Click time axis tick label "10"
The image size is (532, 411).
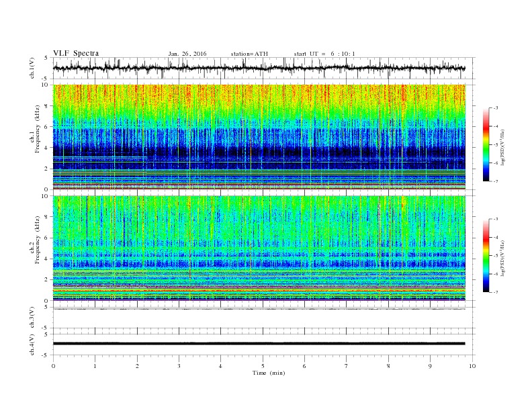(472, 366)
